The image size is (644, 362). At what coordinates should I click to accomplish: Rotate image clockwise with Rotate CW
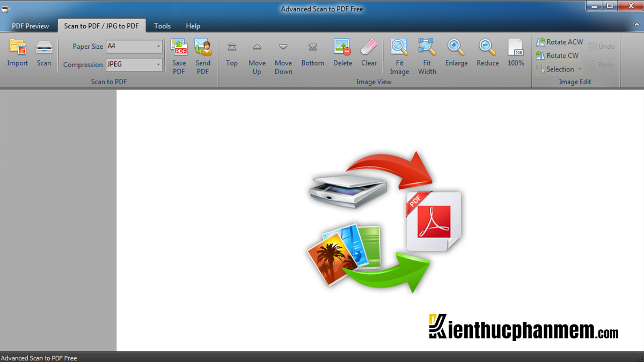(557, 55)
